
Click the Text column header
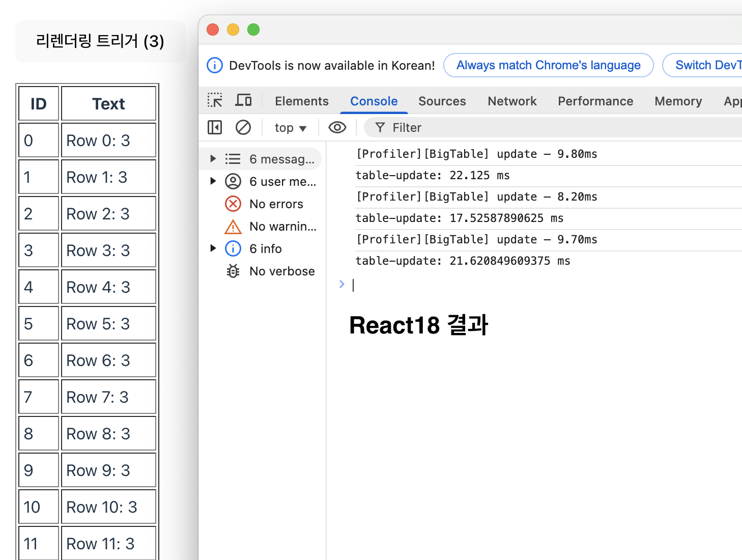coord(108,103)
